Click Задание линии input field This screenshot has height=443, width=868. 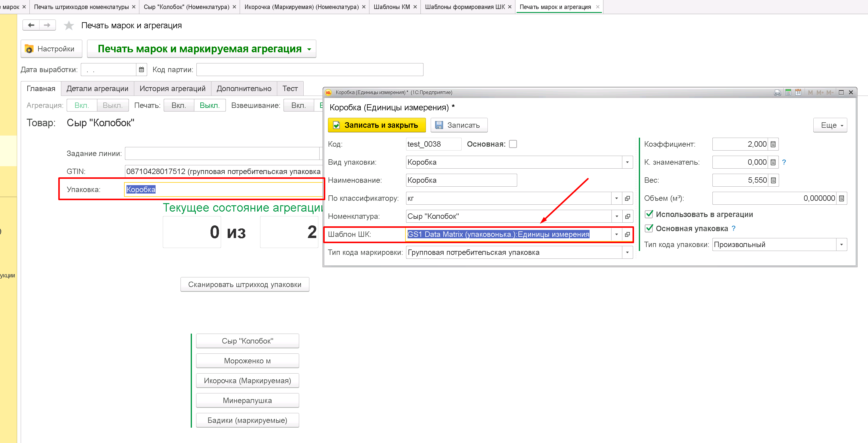coord(222,153)
